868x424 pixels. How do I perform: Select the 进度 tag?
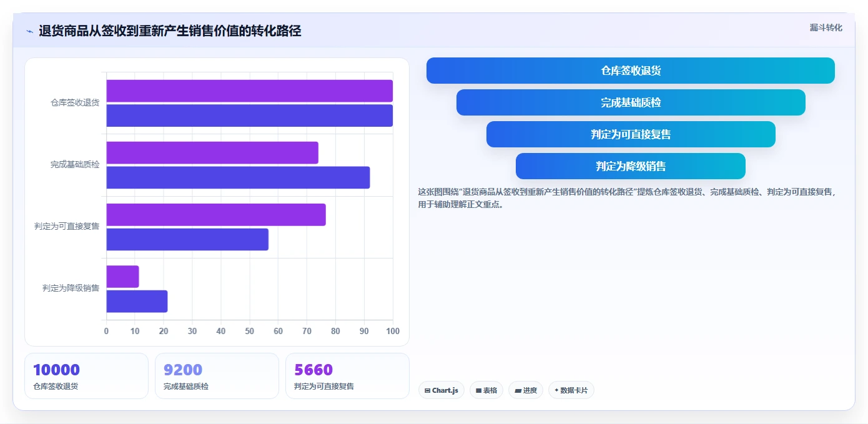coord(526,390)
